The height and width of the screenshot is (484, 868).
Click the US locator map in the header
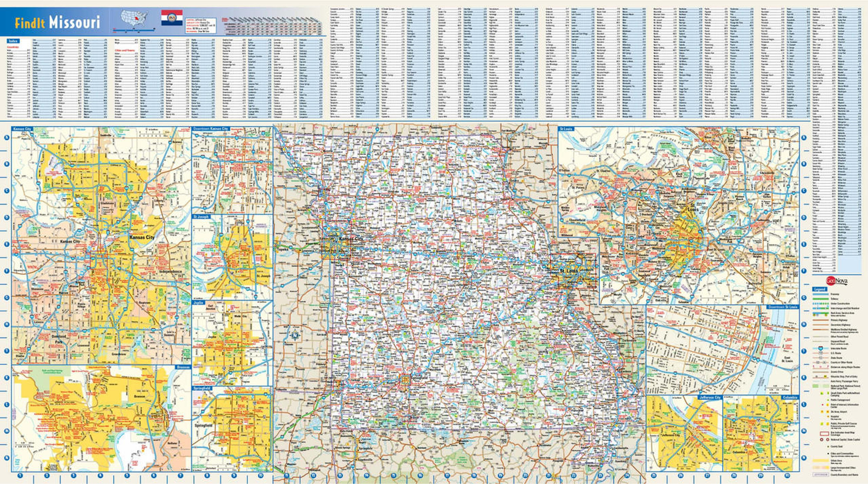coord(134,19)
